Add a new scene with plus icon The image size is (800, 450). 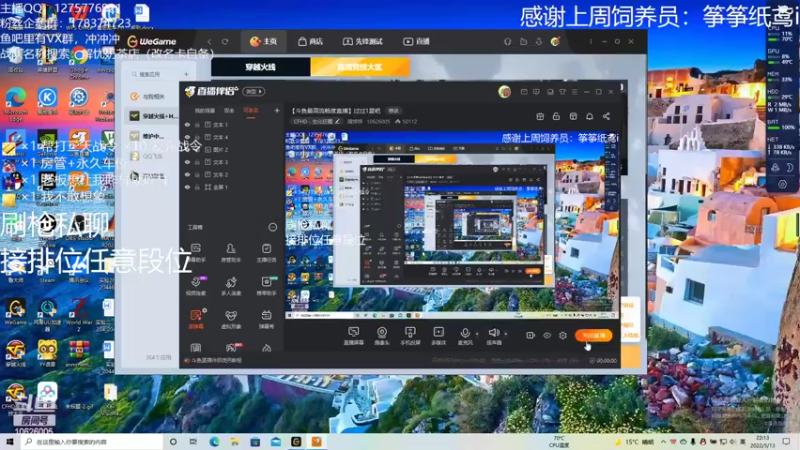tap(277, 110)
